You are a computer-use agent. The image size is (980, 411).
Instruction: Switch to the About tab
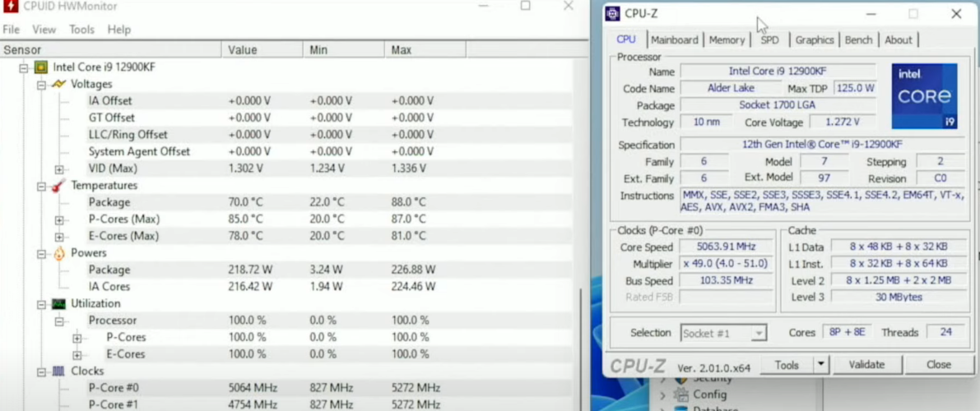(898, 40)
